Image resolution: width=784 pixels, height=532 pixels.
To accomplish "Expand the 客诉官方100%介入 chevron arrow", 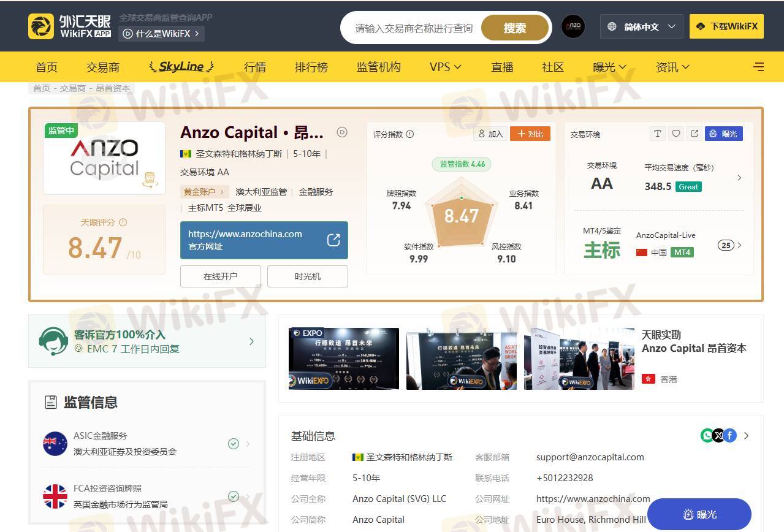I will click(x=251, y=341).
